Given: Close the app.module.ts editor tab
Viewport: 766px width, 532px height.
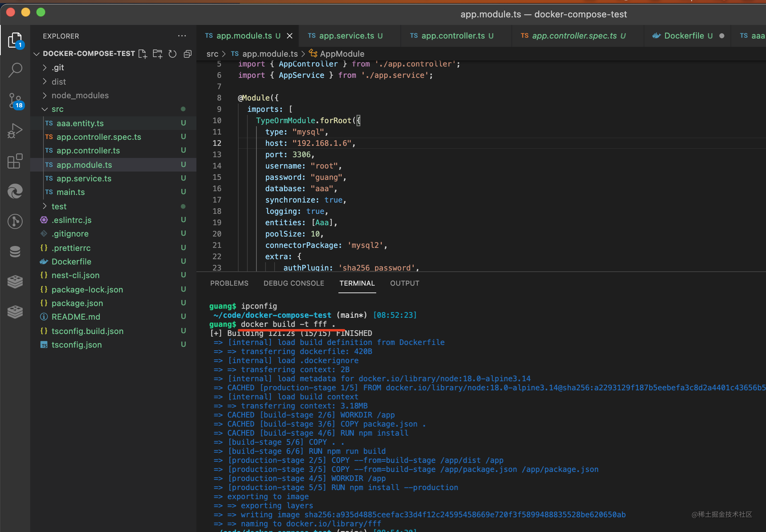Looking at the screenshot, I should pos(290,36).
